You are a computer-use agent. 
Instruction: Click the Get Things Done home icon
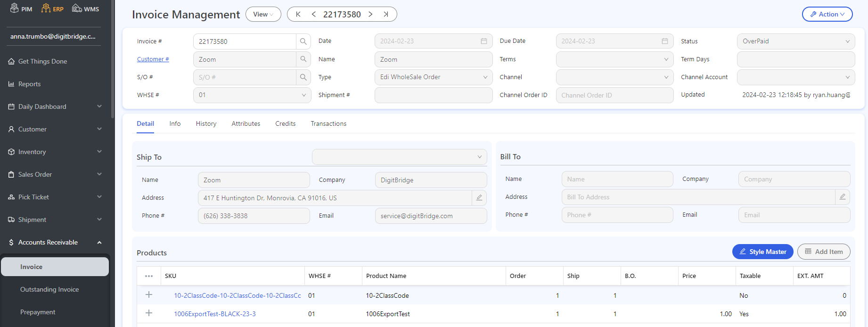11,61
